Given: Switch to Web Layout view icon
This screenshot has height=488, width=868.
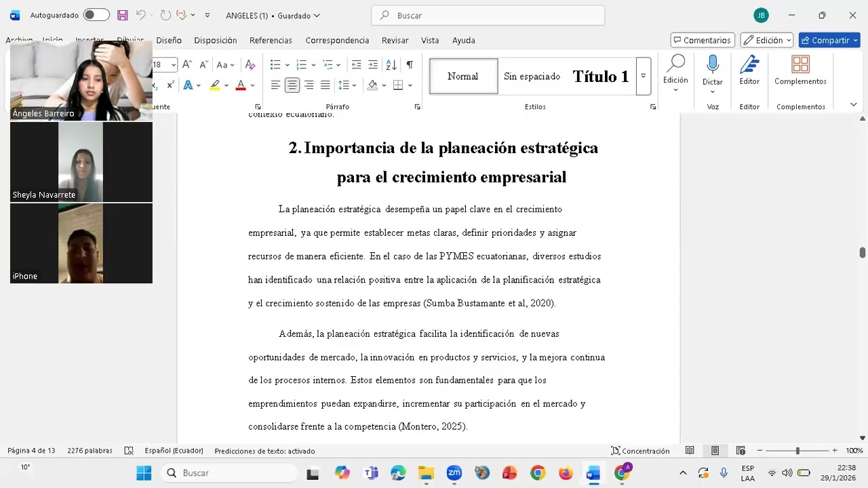Looking at the screenshot, I should pyautogui.click(x=741, y=451).
